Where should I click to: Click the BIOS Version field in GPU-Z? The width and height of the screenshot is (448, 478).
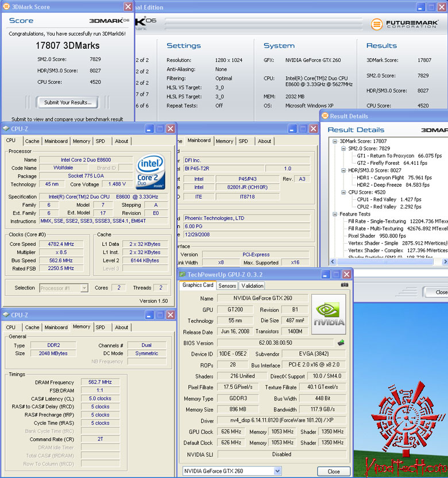point(276,342)
